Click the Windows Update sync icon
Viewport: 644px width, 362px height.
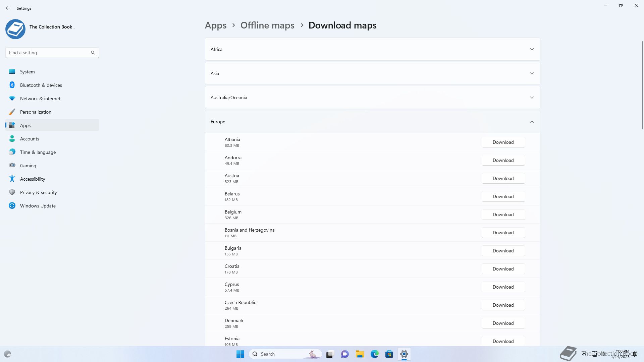pyautogui.click(x=12, y=206)
